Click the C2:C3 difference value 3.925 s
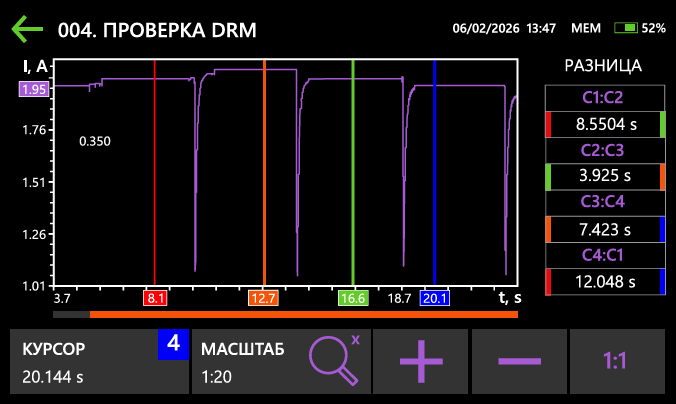 605,177
